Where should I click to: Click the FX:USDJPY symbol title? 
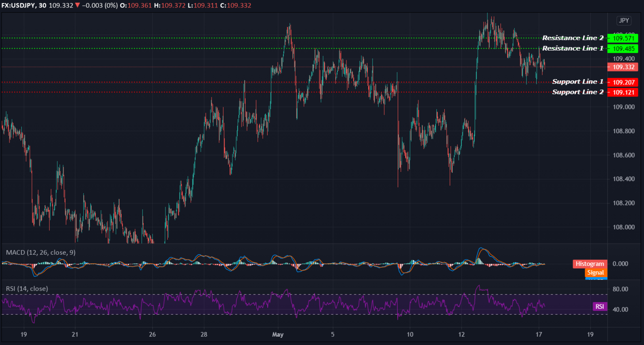(x=18, y=6)
